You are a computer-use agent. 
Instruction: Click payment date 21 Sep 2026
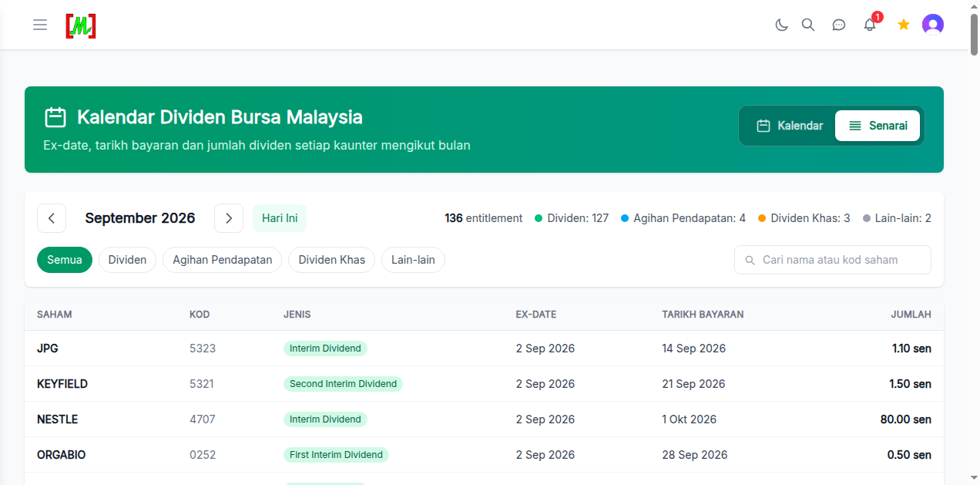click(x=694, y=384)
